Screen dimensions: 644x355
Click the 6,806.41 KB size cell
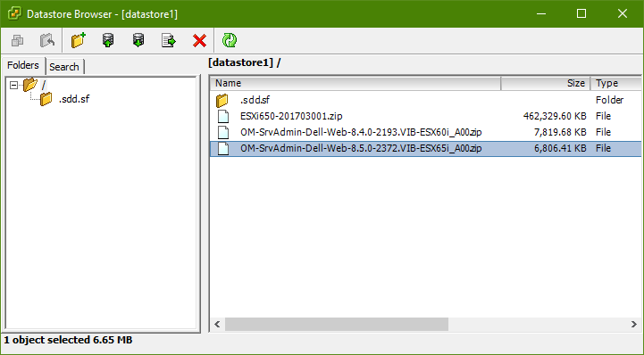560,148
